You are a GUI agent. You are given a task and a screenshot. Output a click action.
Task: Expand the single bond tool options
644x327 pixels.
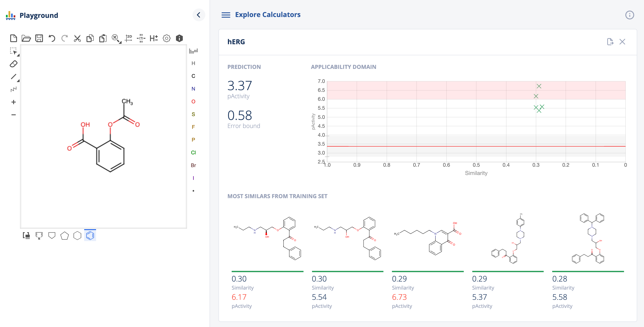click(x=18, y=81)
